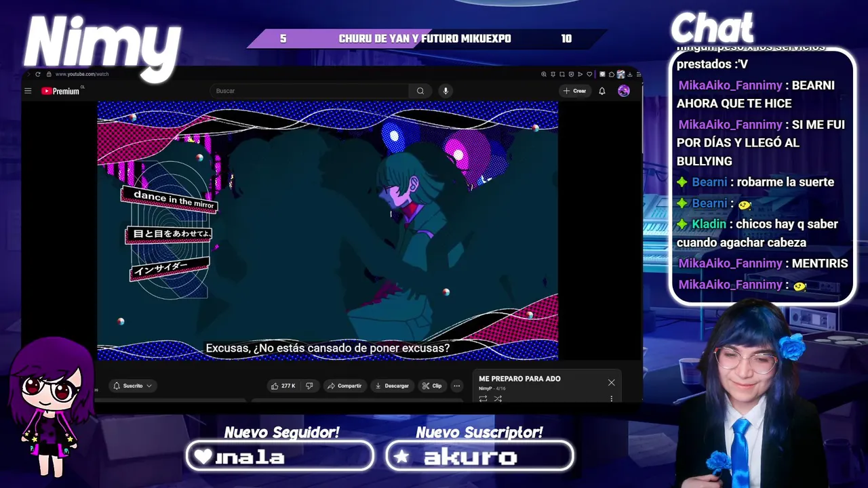Image resolution: width=868 pixels, height=488 pixels.
Task: Toggle playlist loop icon
Action: coord(483,399)
